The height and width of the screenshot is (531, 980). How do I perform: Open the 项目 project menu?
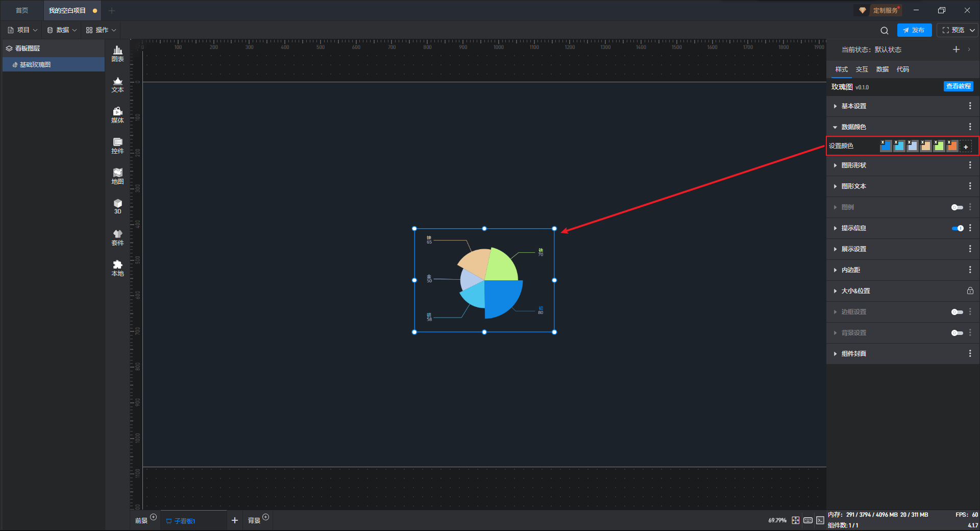tap(23, 30)
